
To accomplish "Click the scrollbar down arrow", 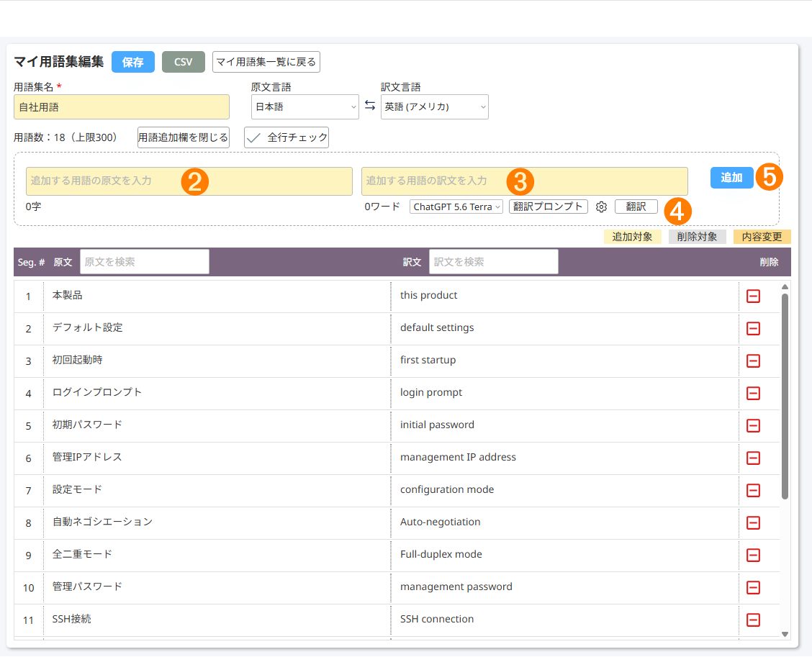I will point(785,634).
